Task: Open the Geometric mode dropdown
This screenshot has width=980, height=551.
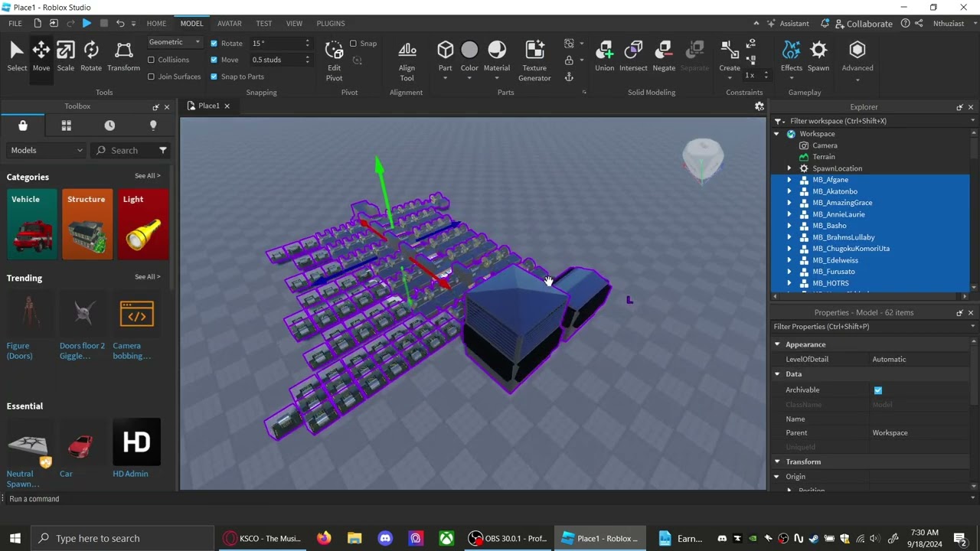Action: coord(175,42)
